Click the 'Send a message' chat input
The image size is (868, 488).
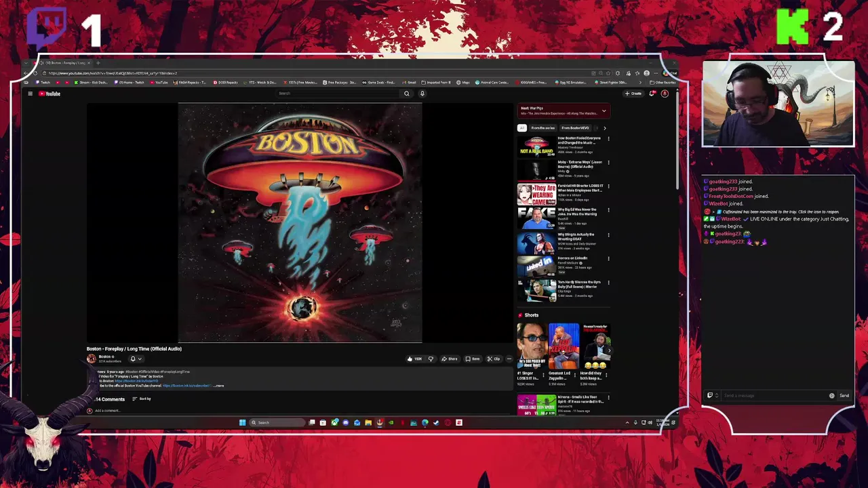tap(773, 395)
